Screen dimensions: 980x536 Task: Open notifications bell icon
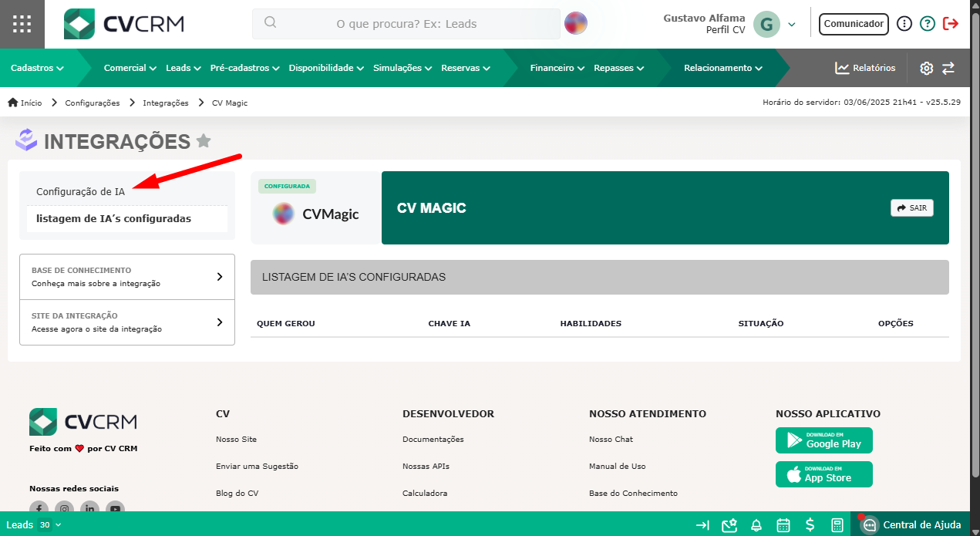(756, 525)
